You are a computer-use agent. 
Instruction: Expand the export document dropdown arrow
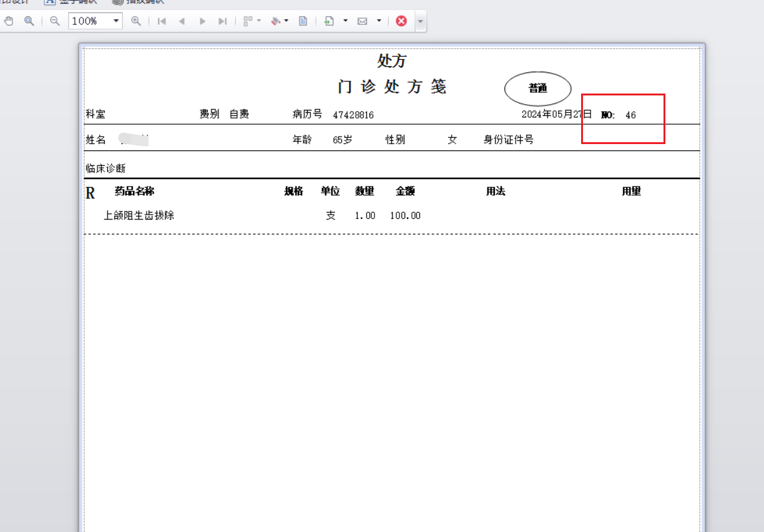click(x=345, y=21)
